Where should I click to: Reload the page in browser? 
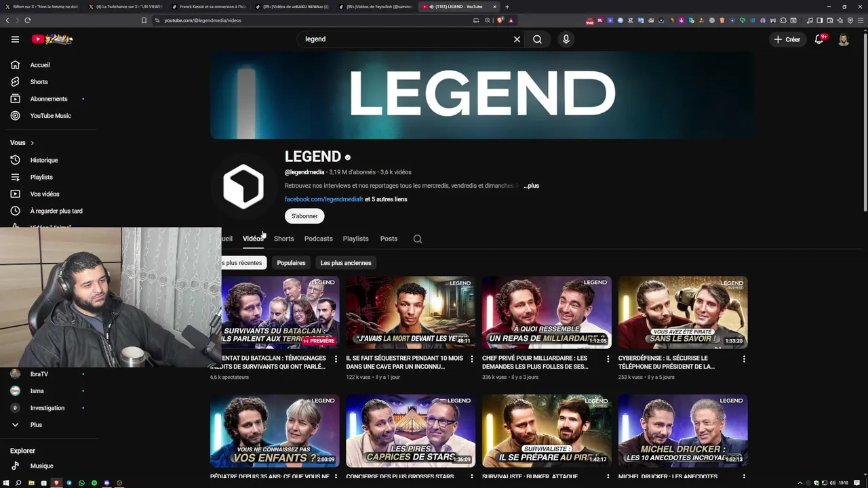27,20
